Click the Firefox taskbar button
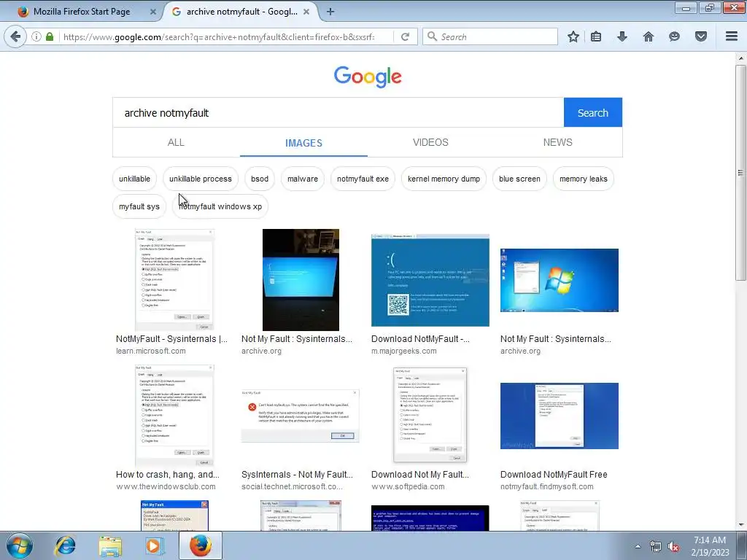This screenshot has height=560, width=747. 201,545
